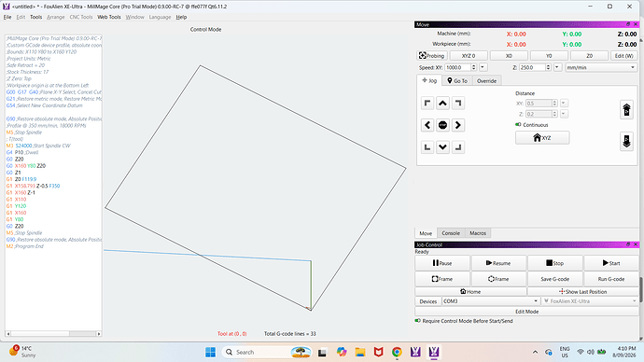644x362 pixels.
Task: Open the XY speed presets dropdown
Action: [483, 67]
